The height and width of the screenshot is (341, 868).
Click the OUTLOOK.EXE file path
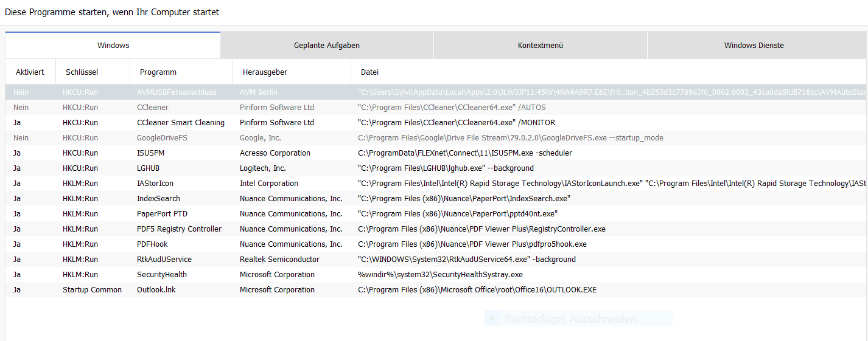click(477, 290)
